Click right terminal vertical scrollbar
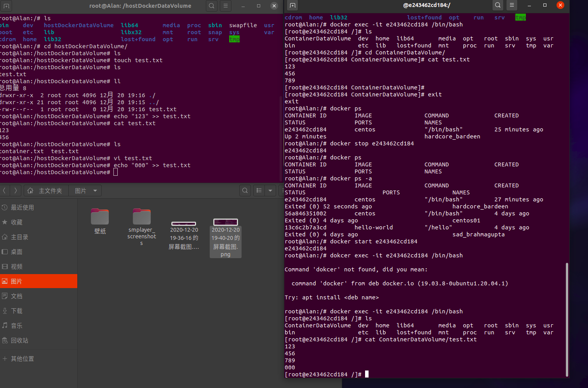Viewport: 588px width, 388px height. pyautogui.click(x=567, y=320)
